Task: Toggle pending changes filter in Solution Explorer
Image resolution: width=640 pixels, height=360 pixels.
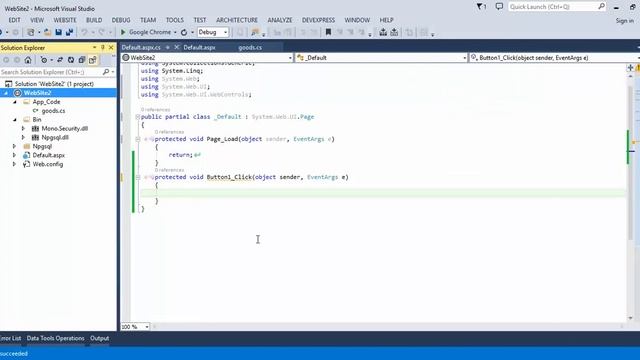Action: click(44, 60)
